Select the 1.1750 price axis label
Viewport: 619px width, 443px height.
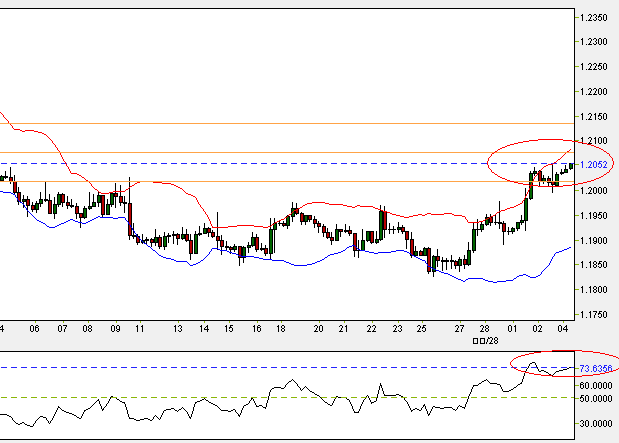(594, 315)
